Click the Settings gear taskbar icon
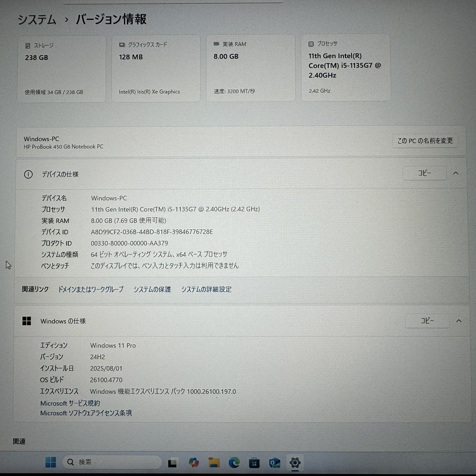The height and width of the screenshot is (476, 476). pos(295,462)
